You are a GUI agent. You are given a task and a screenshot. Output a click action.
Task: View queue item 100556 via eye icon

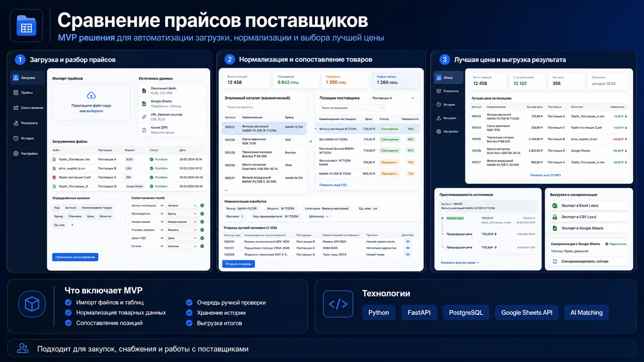tap(408, 254)
